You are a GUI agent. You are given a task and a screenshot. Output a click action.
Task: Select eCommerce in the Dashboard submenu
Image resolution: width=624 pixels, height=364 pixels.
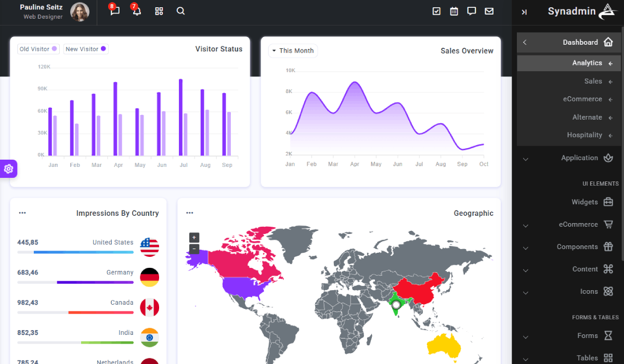[x=569, y=99]
